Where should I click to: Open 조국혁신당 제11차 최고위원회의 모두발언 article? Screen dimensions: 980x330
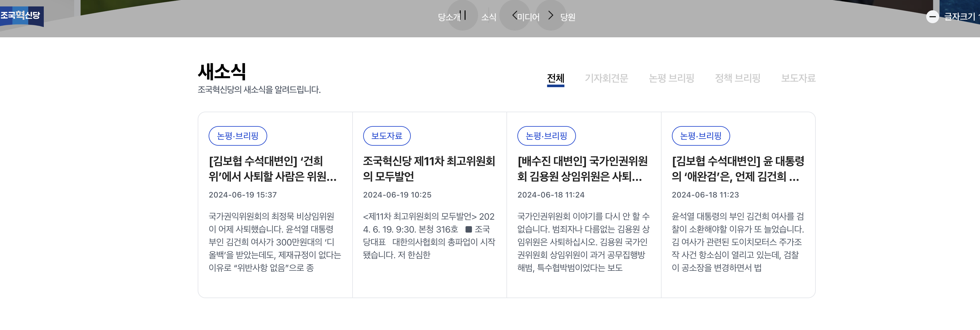[429, 169]
